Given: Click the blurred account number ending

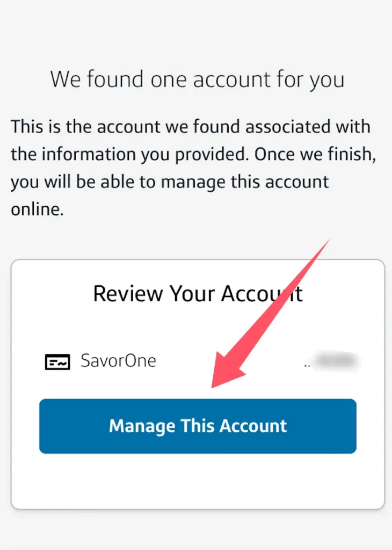Looking at the screenshot, I should 336,360.
